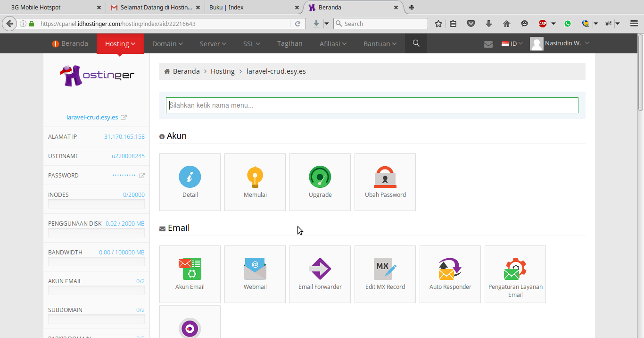
Task: Click the browser URL address bar
Action: tap(160, 24)
